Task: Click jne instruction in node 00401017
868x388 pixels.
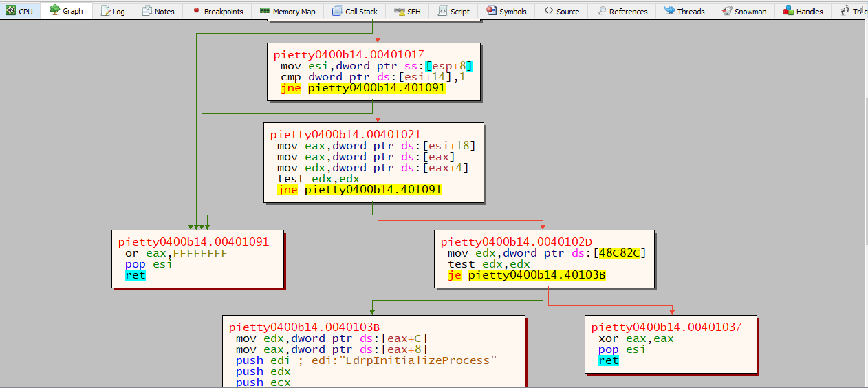Action: [x=362, y=88]
